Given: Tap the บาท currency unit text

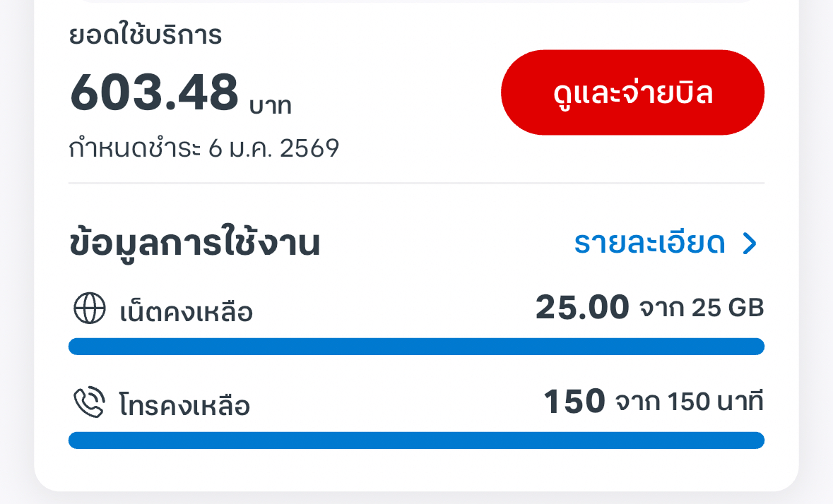Looking at the screenshot, I should click(270, 106).
